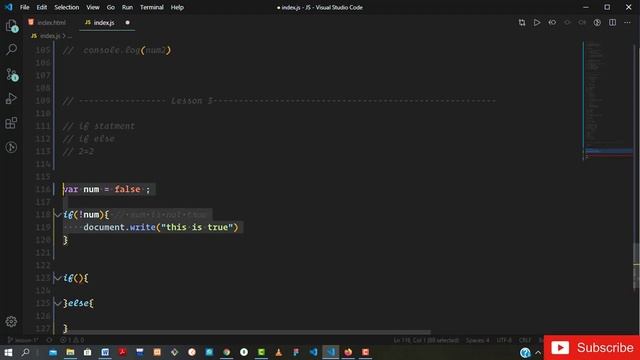Open the Manage gear settings icon
The image size is (640, 360).
tap(11, 322)
